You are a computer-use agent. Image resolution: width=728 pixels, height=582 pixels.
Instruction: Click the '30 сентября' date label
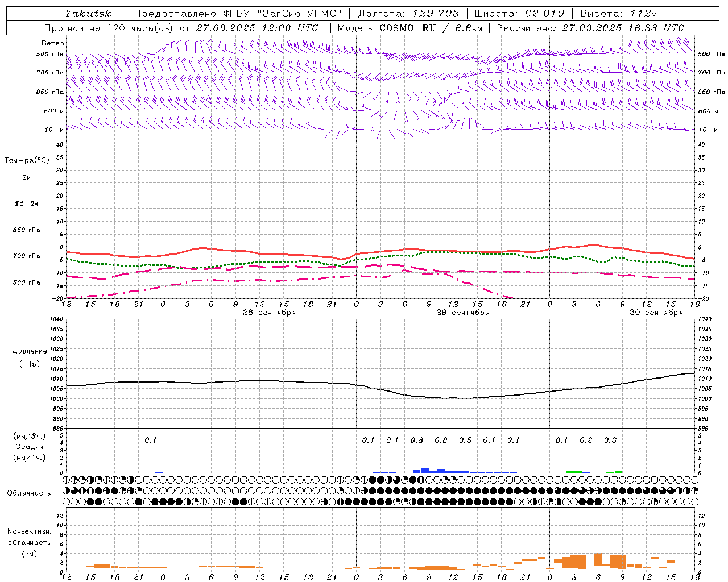656,313
